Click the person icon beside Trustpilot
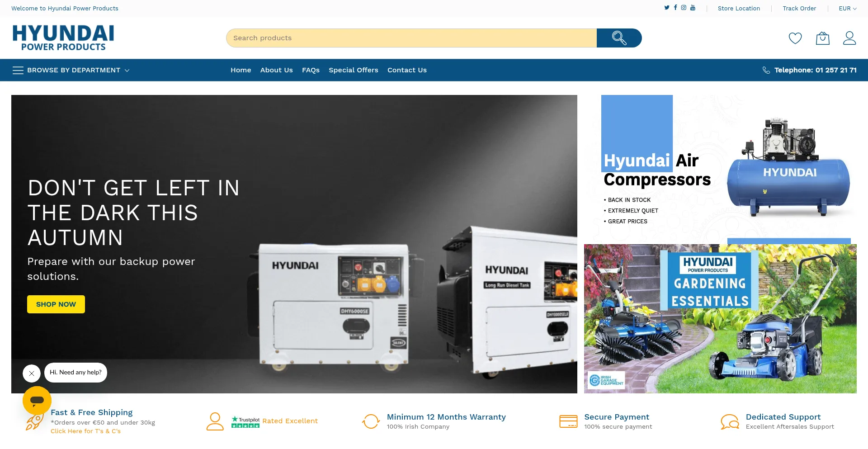This screenshot has width=868, height=449. coord(215,421)
